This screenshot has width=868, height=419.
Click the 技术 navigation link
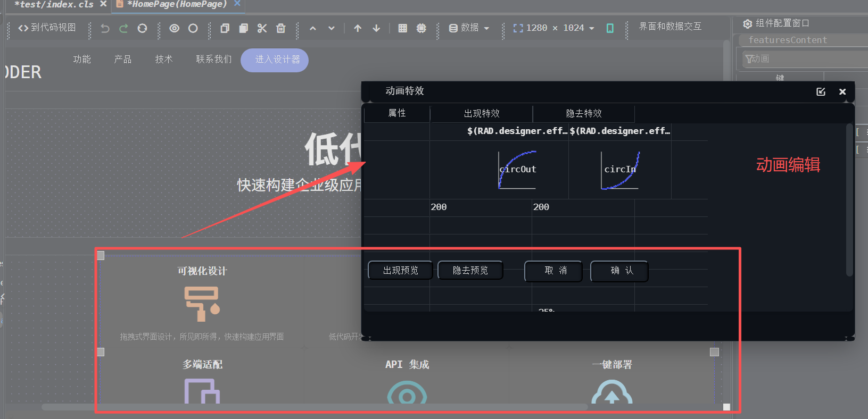point(164,60)
